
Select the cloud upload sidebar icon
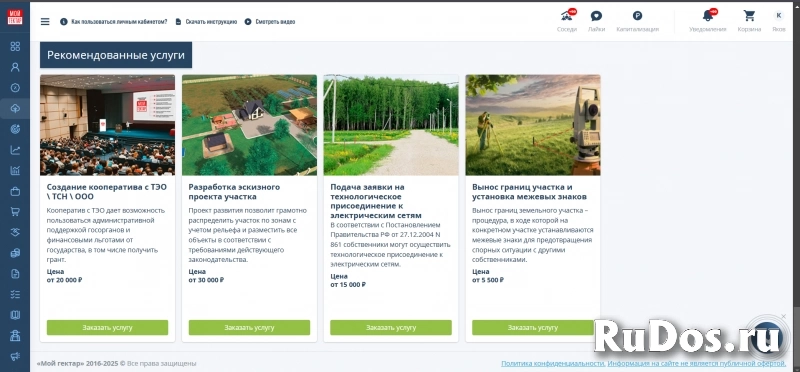[x=15, y=108]
